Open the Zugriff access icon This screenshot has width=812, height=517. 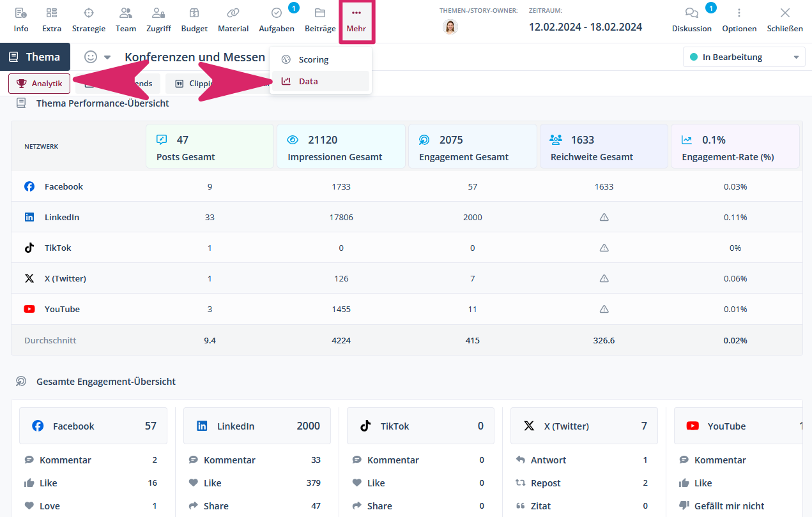pyautogui.click(x=158, y=20)
